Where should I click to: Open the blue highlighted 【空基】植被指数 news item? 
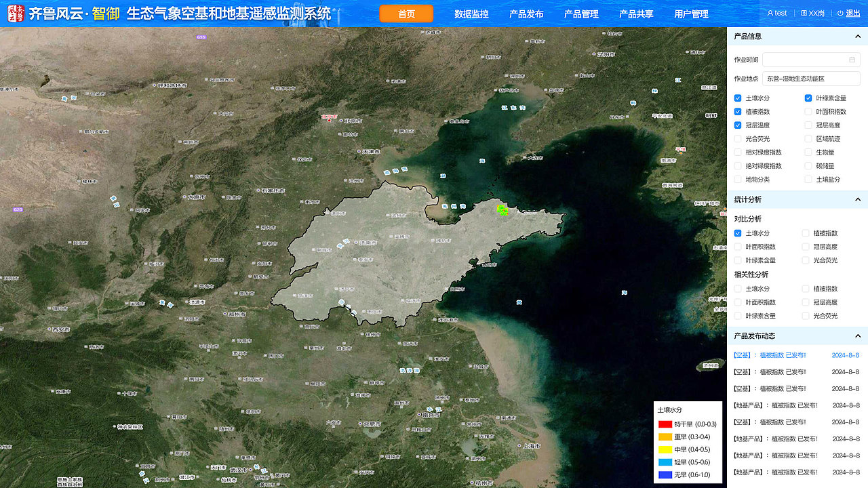tap(796, 355)
